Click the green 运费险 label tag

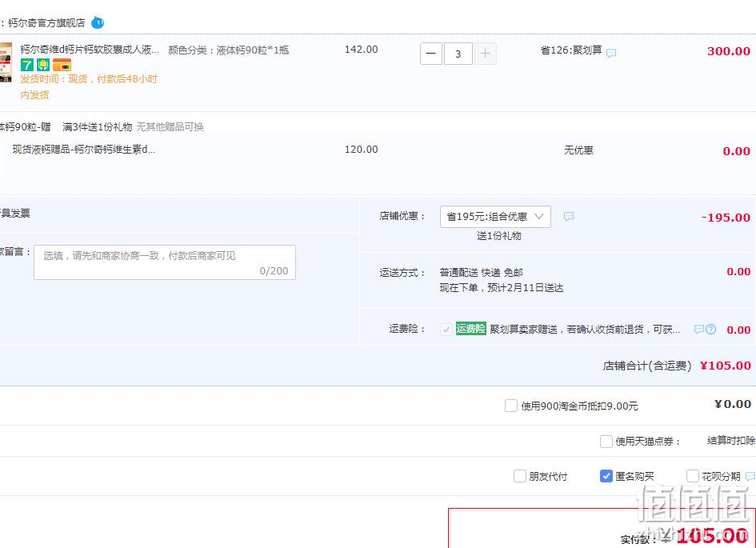pyautogui.click(x=470, y=329)
